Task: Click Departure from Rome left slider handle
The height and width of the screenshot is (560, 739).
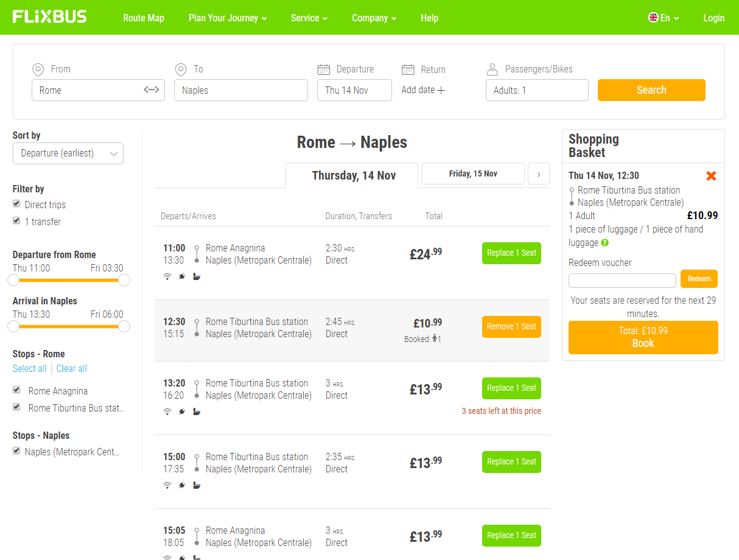Action: (13, 280)
